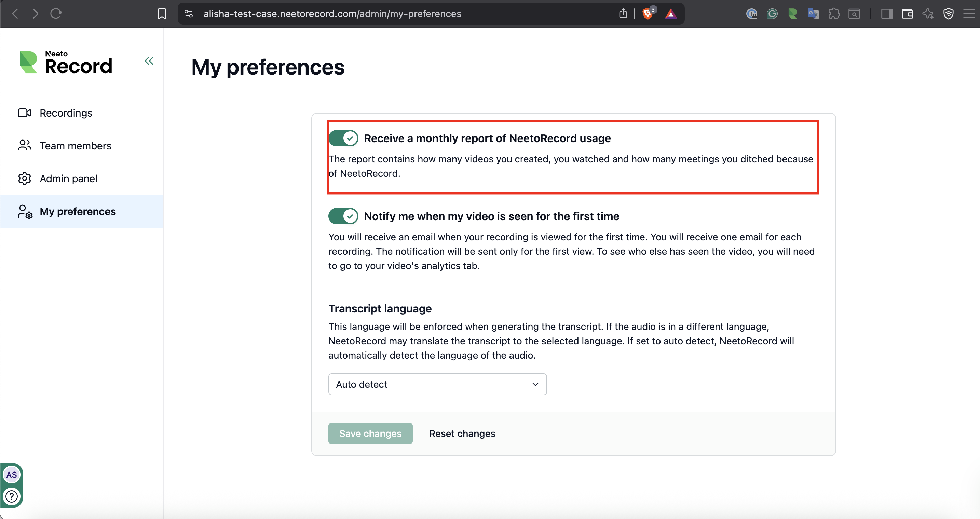Open the browser extensions puzzle icon
Screen dimensions: 980x519
[x=834, y=14]
